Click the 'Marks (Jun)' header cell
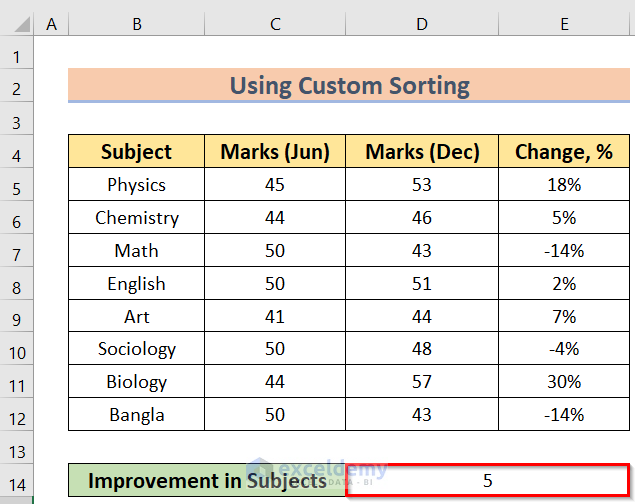The height and width of the screenshot is (504, 635). [275, 152]
